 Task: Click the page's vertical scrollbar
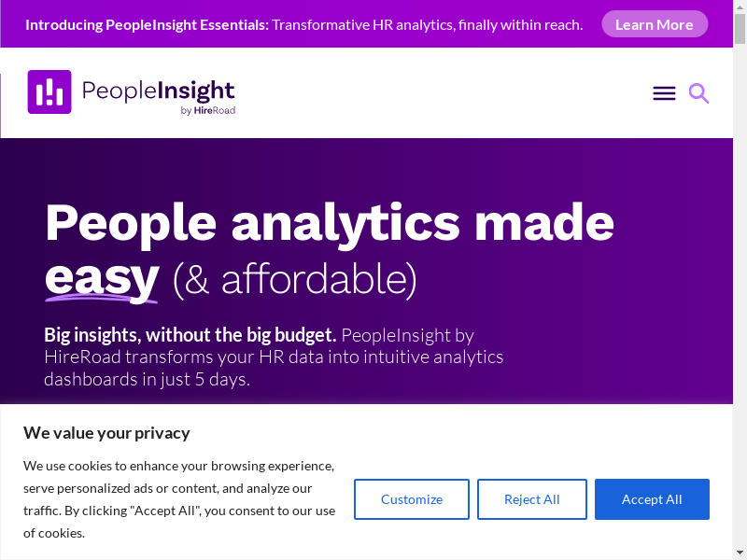coord(740,280)
